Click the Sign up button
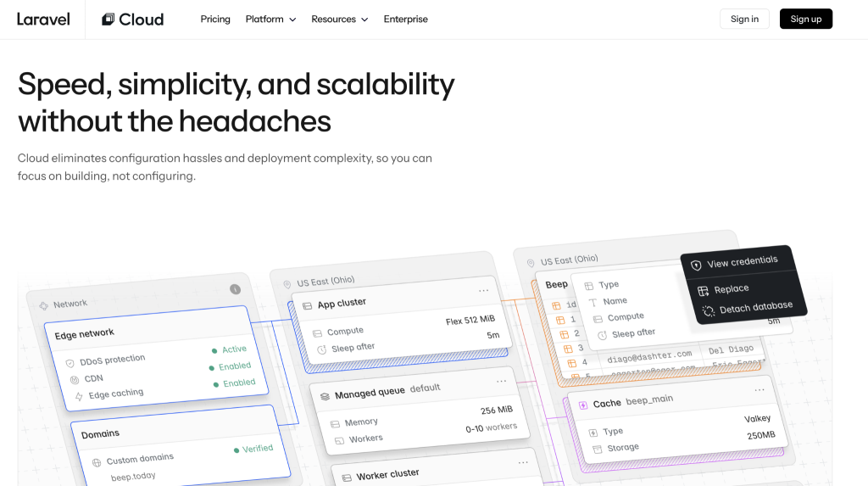Image resolution: width=868 pixels, height=486 pixels. point(806,19)
